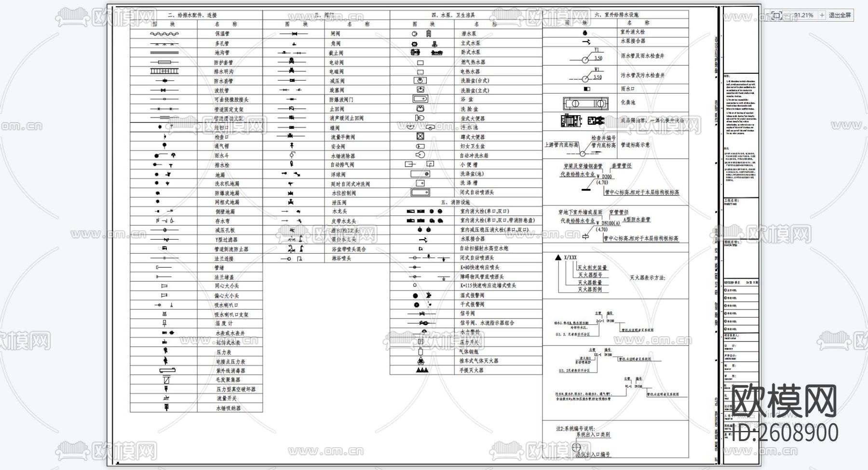Click the 灭火器表示方法 label

click(647, 278)
